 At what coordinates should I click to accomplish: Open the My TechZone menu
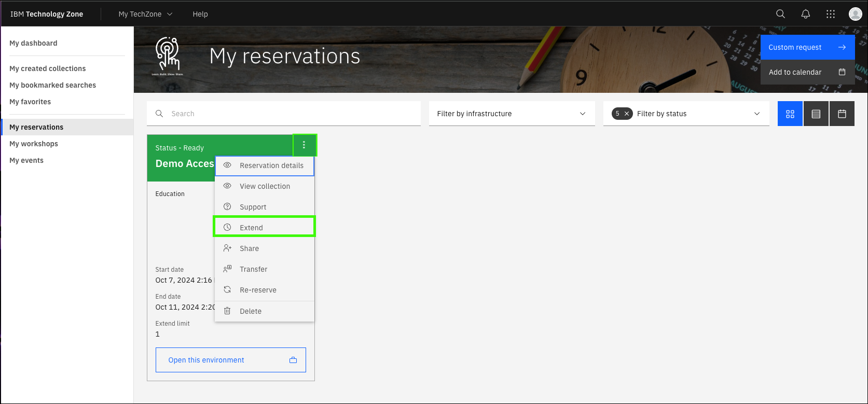145,14
